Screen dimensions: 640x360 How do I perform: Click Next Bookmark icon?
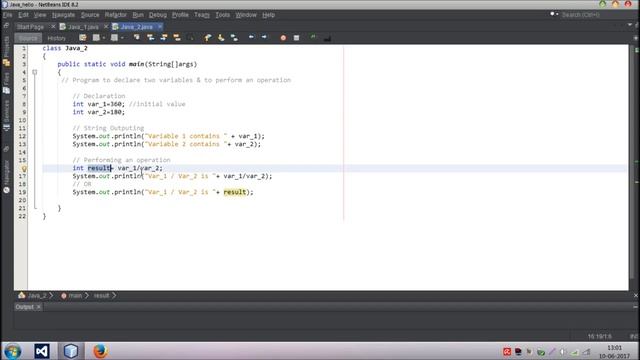pyautogui.click(x=221, y=38)
